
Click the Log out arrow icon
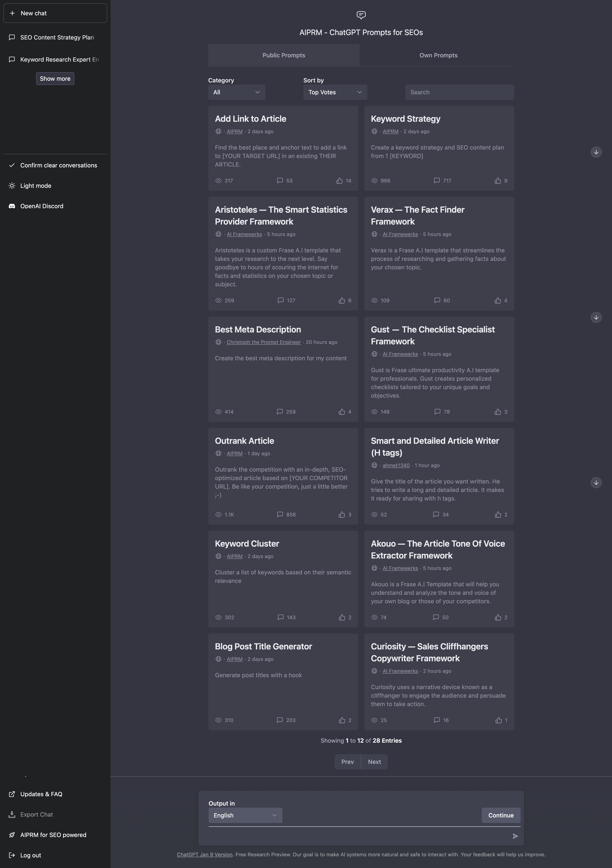pyautogui.click(x=12, y=855)
